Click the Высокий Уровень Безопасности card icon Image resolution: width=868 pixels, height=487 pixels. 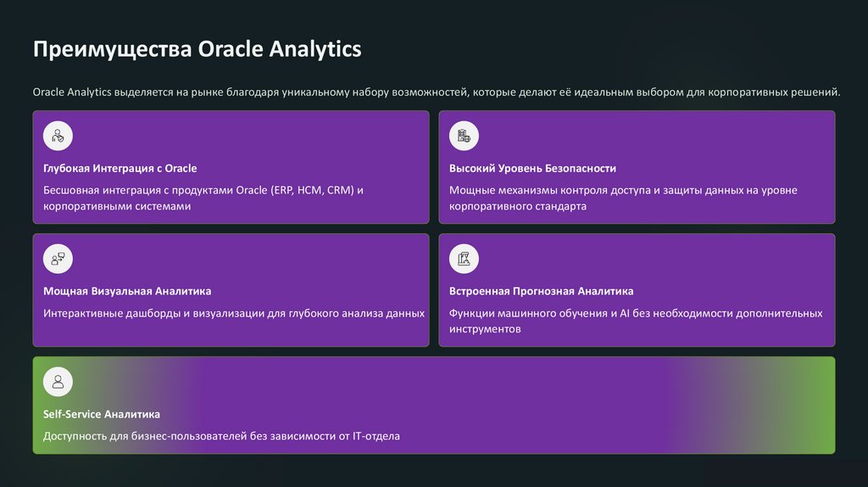point(464,136)
